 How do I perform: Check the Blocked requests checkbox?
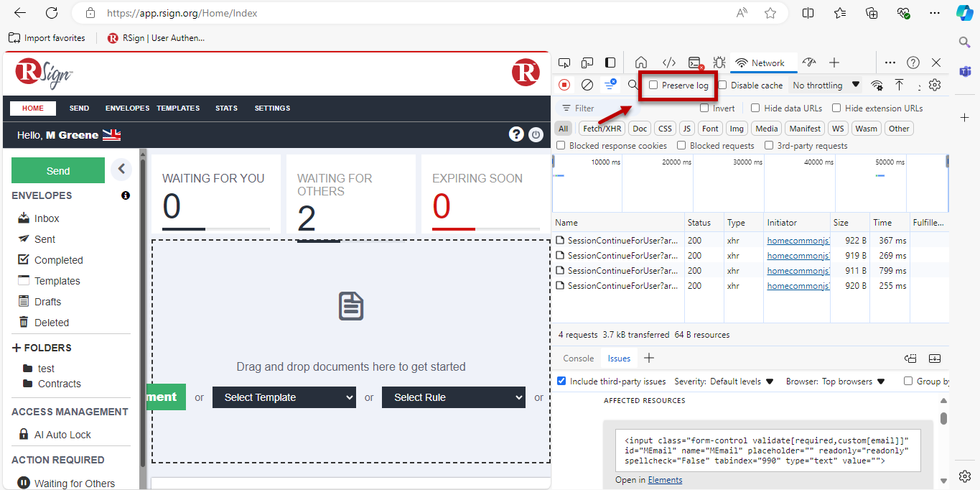pos(681,145)
